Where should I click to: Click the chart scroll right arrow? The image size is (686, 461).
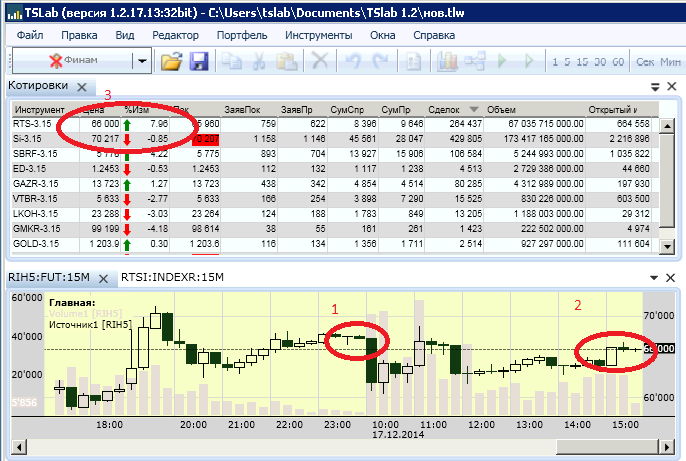pyautogui.click(x=667, y=447)
